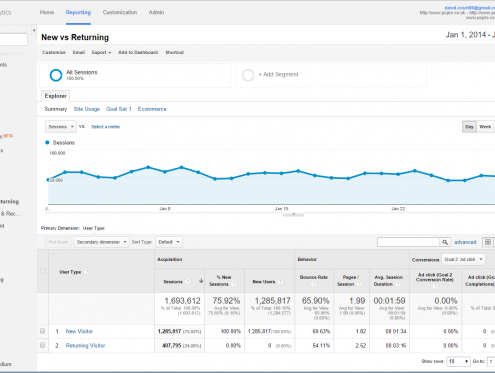Open help icon under Bounce Rate header
Screen dimensions: 495x373
point(314,284)
